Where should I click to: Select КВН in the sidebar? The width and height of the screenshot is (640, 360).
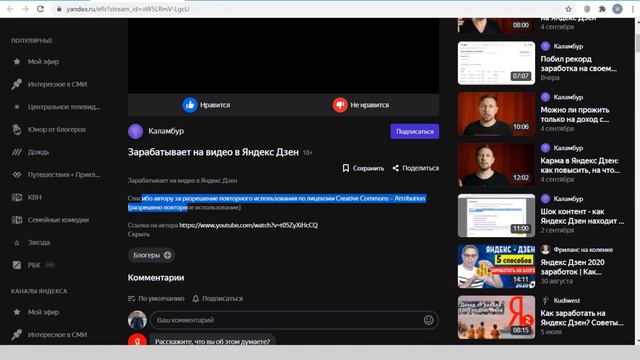pos(35,197)
